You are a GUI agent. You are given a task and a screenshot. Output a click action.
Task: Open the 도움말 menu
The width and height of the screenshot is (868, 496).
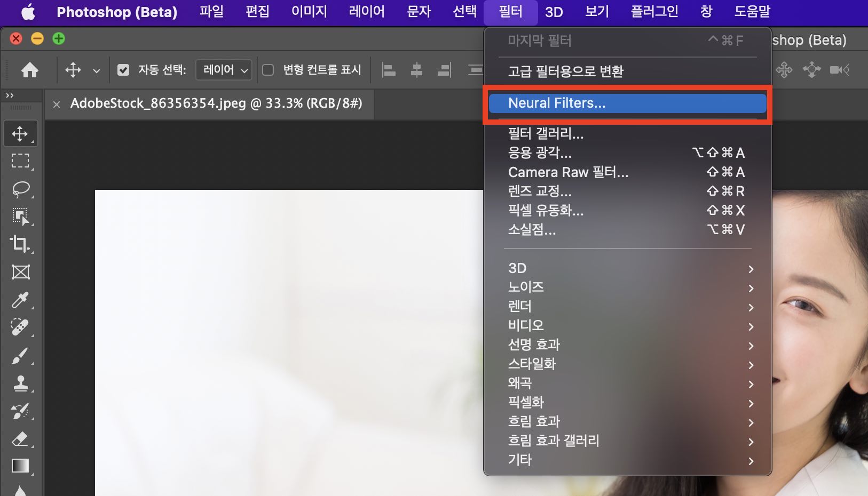click(x=753, y=12)
